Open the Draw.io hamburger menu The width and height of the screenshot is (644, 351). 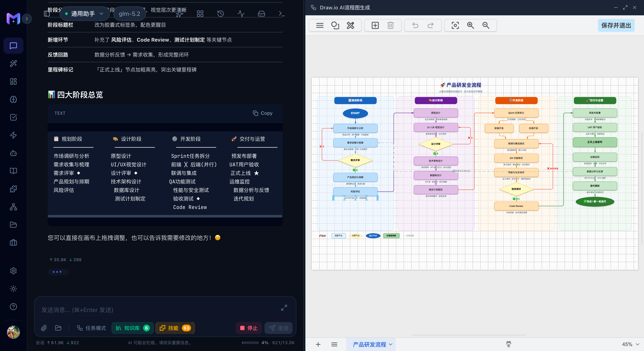click(x=320, y=25)
